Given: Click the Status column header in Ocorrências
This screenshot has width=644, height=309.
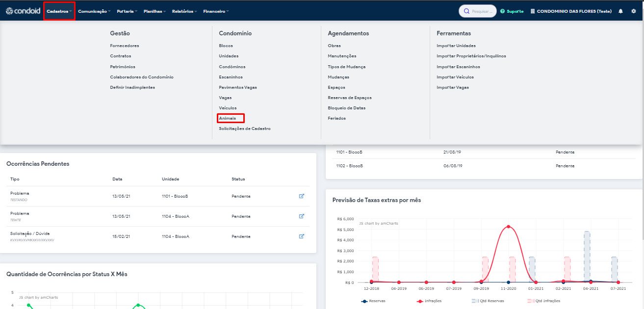Looking at the screenshot, I should pyautogui.click(x=238, y=179).
